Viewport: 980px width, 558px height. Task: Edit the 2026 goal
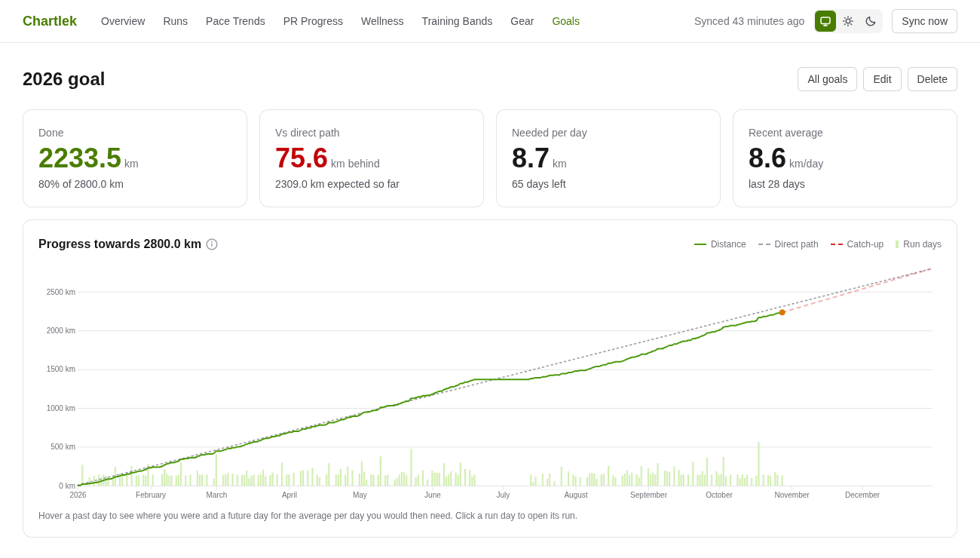(x=882, y=79)
